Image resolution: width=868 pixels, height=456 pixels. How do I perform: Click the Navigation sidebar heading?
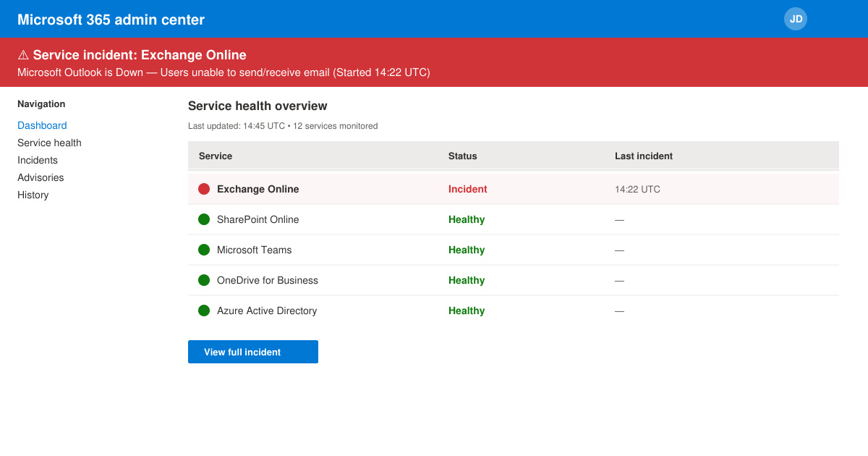coord(41,104)
